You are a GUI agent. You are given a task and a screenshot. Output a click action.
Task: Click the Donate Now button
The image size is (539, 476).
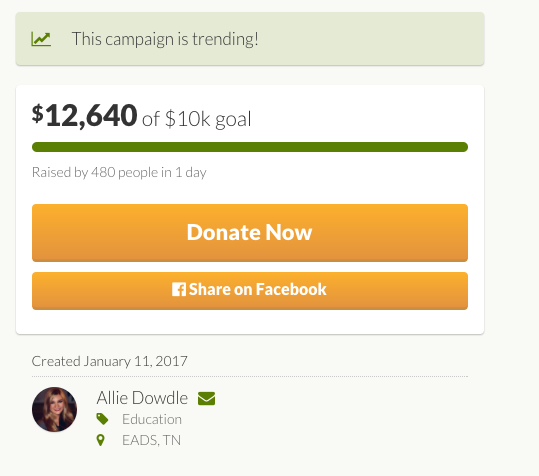point(250,233)
